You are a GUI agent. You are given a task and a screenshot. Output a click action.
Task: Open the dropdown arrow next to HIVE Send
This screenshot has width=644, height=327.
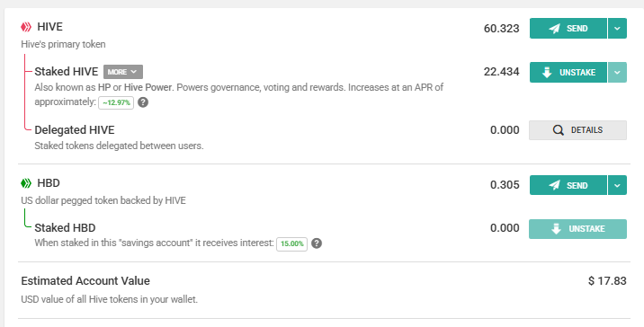(x=617, y=29)
